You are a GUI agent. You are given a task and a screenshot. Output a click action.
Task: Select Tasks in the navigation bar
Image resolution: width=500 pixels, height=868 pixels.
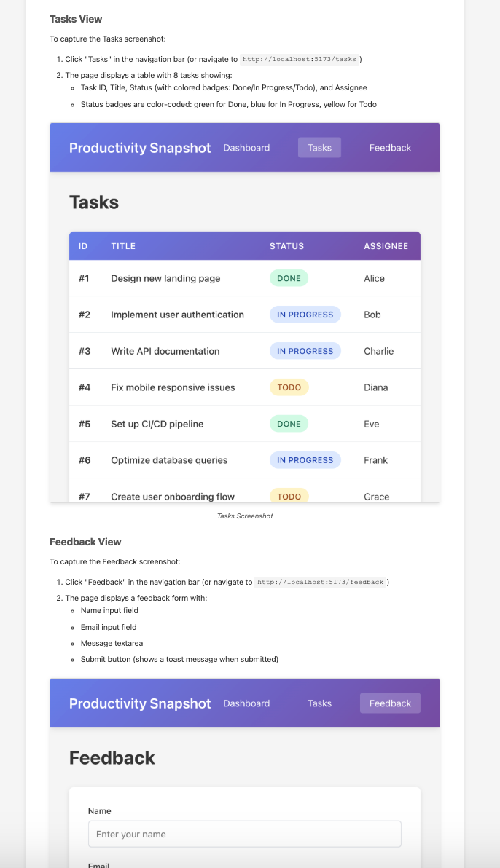(x=319, y=147)
